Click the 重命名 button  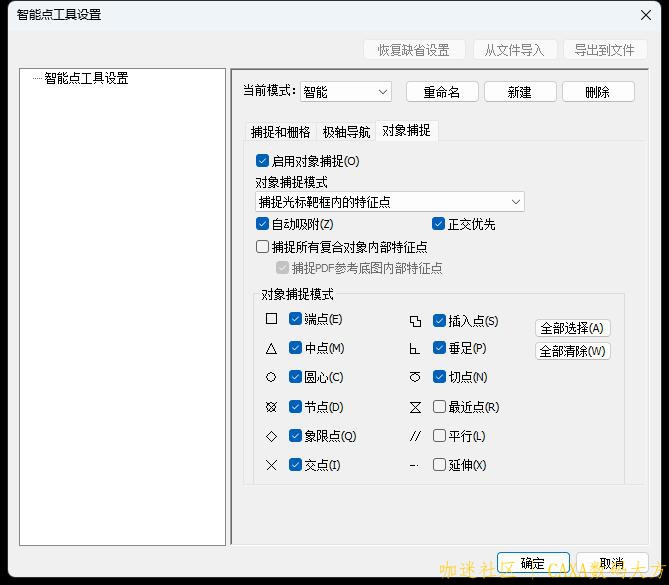click(x=442, y=92)
